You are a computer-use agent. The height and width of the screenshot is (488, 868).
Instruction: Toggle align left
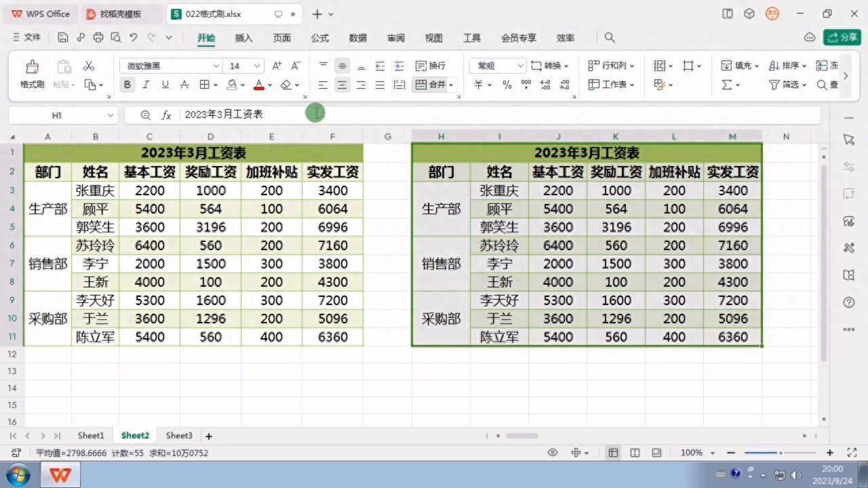pyautogui.click(x=323, y=85)
